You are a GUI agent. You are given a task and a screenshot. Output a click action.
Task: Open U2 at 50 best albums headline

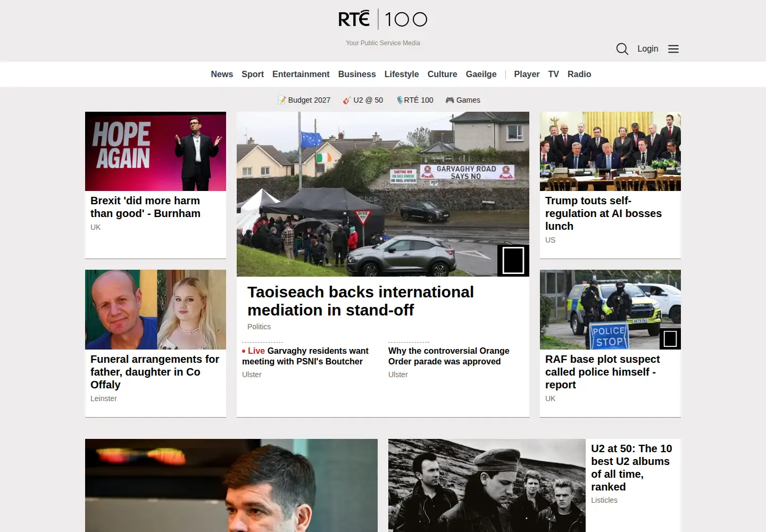(x=631, y=468)
